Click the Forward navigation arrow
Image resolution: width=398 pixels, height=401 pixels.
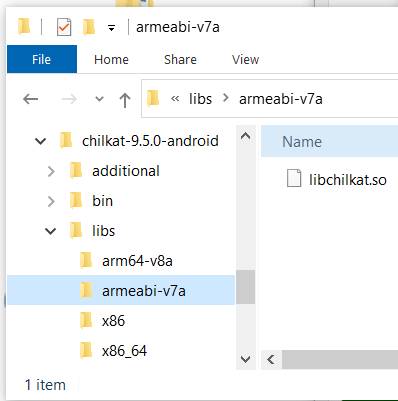coord(69,99)
